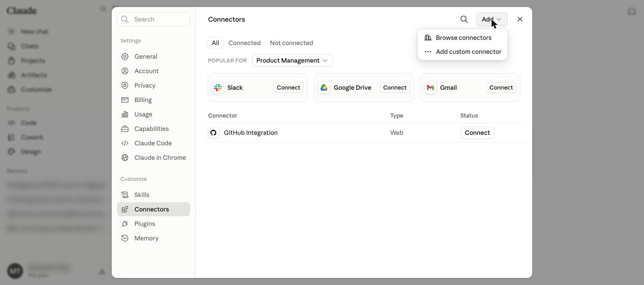This screenshot has width=644, height=285.
Task: Open Claude Code settings
Action: point(153,143)
